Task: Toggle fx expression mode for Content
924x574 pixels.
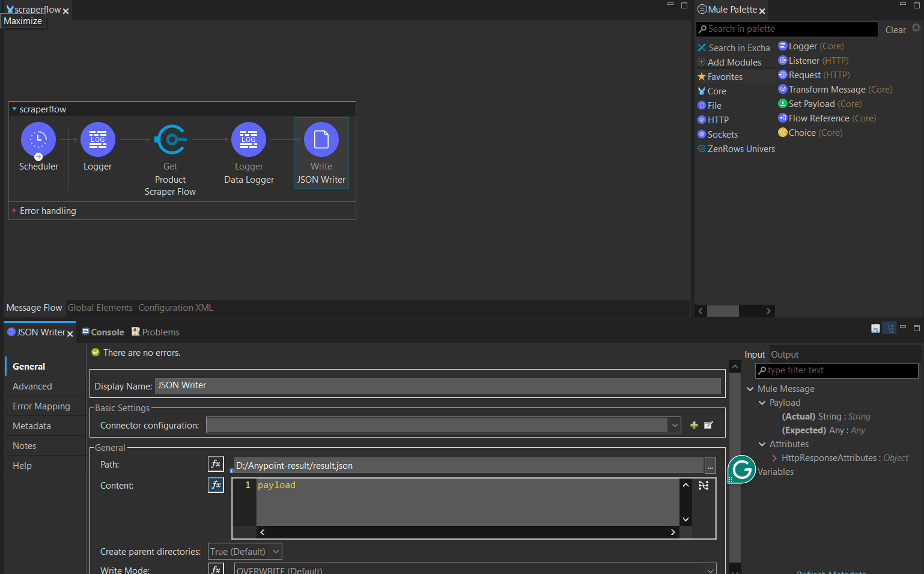Action: [216, 484]
